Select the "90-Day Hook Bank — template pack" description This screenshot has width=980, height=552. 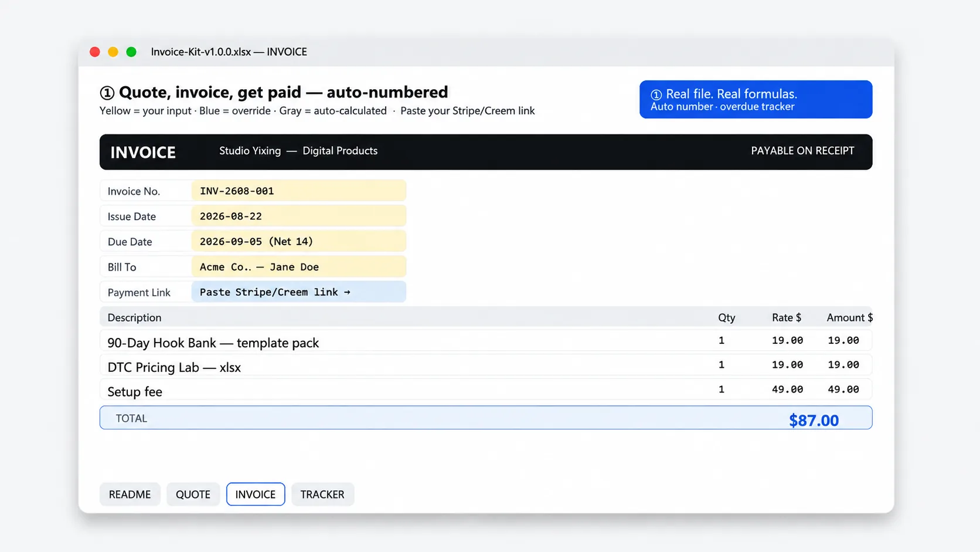213,343
